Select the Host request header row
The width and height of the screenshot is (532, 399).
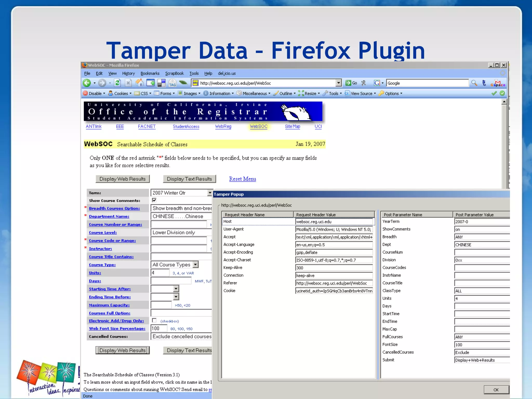298,221
